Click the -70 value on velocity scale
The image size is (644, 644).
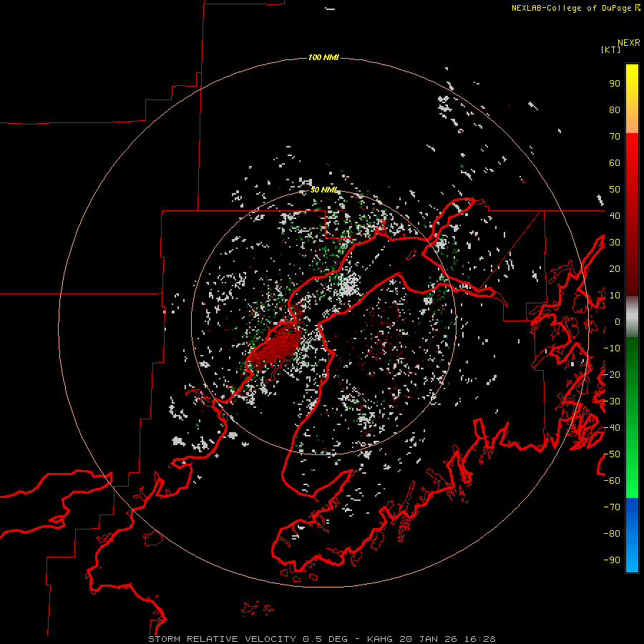[x=612, y=507]
